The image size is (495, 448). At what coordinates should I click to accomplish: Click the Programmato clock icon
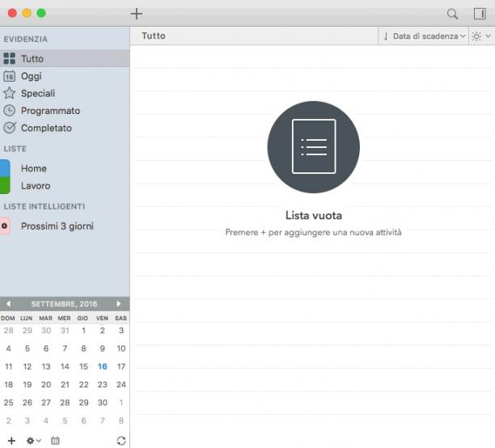pyautogui.click(x=10, y=111)
